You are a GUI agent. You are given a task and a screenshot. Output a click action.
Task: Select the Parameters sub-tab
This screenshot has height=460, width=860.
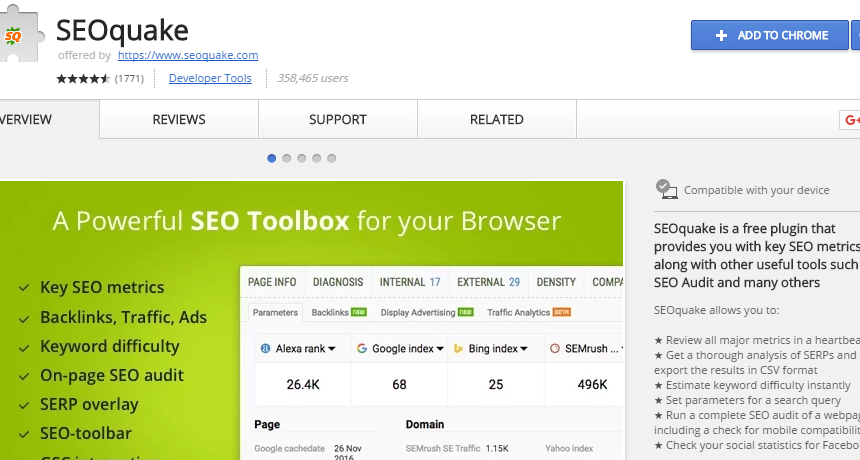click(275, 312)
